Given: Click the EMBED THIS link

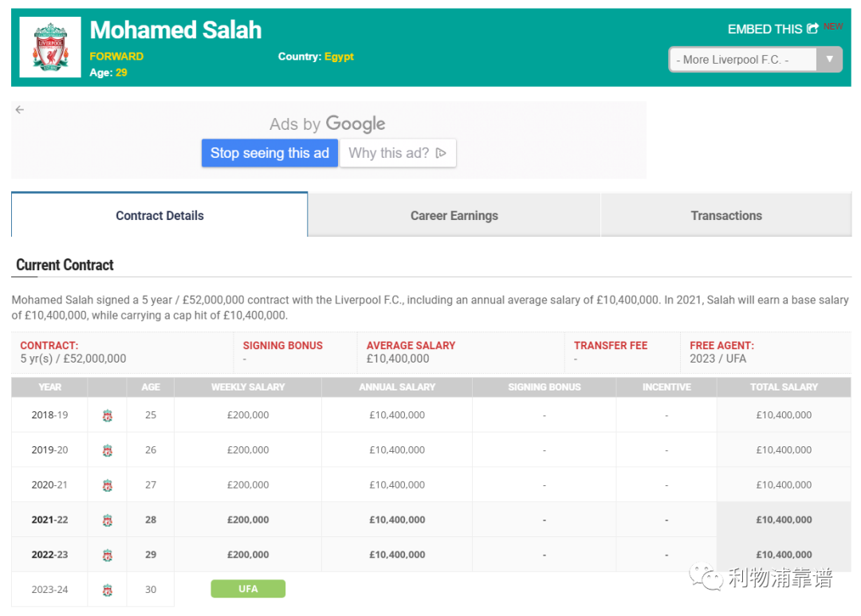Looking at the screenshot, I should (x=773, y=29).
